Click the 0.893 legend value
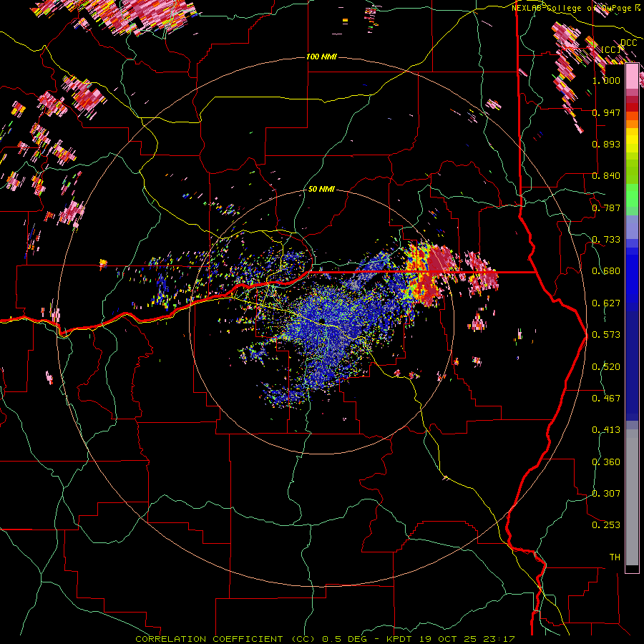The height and width of the screenshot is (644, 644). 606,144
